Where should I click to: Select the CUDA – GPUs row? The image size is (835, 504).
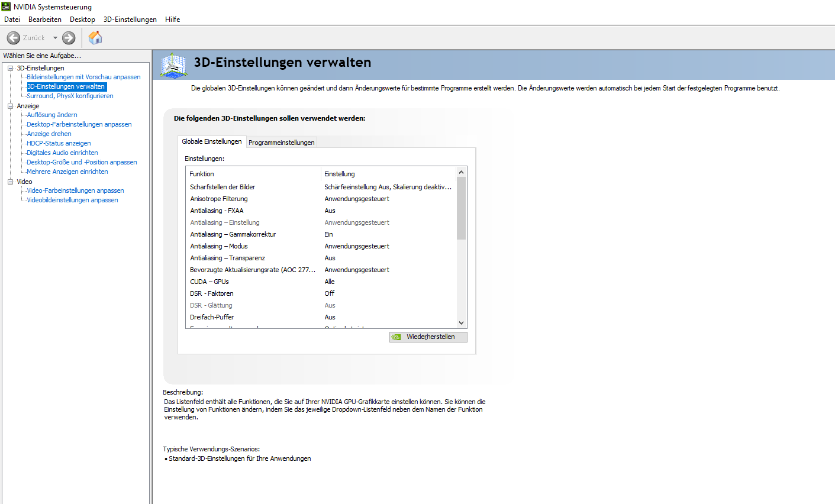pos(321,282)
